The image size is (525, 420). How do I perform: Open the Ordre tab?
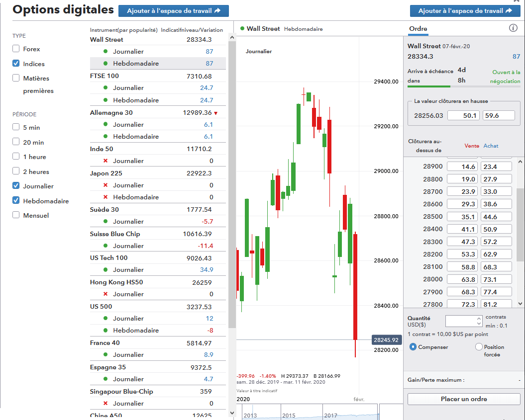click(418, 29)
